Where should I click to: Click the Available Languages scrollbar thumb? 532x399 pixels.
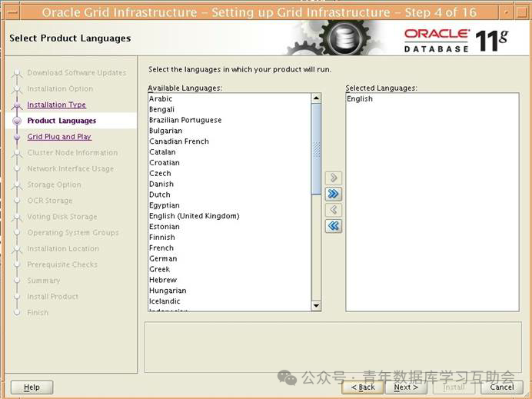pyautogui.click(x=316, y=149)
